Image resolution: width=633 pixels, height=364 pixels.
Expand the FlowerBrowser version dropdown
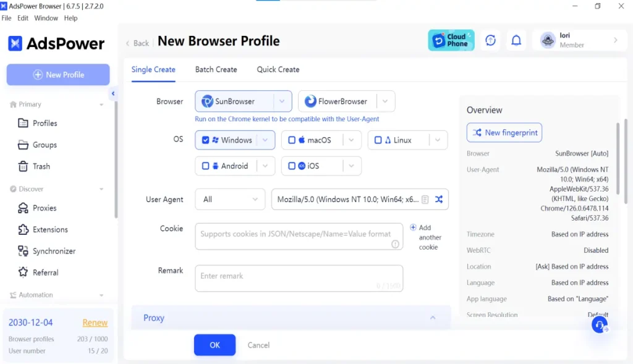(385, 101)
